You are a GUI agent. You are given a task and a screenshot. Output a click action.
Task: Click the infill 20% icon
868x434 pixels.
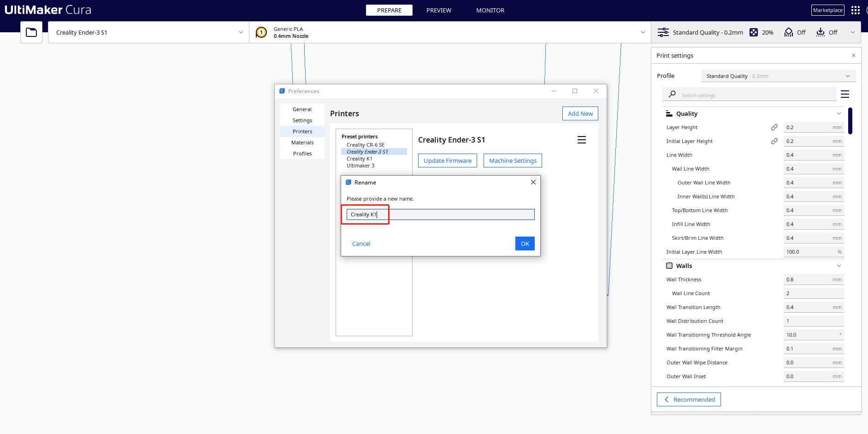coord(754,32)
